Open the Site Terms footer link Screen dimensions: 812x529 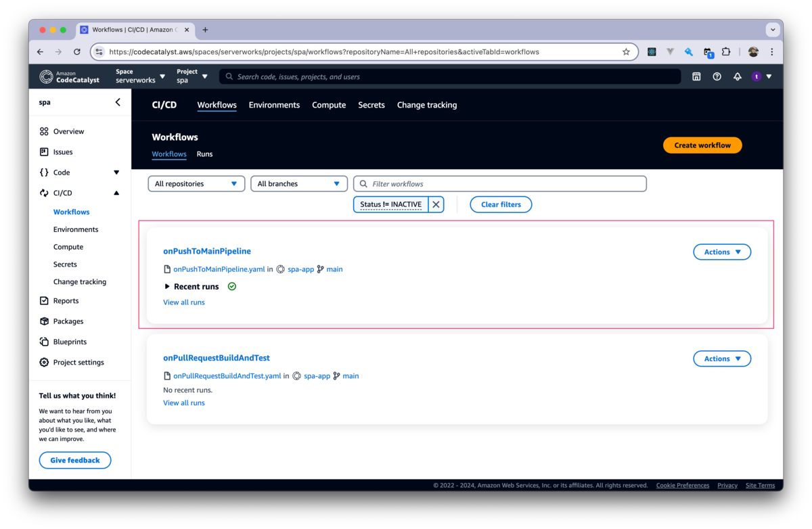761,485
